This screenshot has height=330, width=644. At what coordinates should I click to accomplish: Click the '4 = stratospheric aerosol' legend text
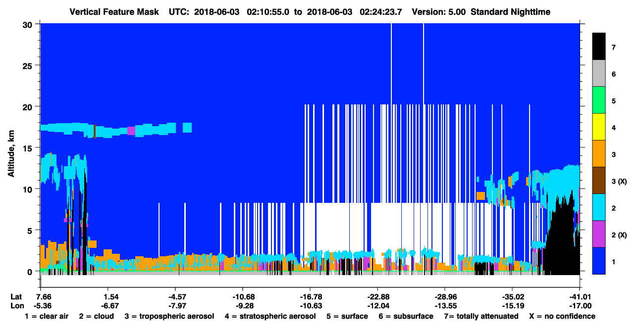coord(270,316)
